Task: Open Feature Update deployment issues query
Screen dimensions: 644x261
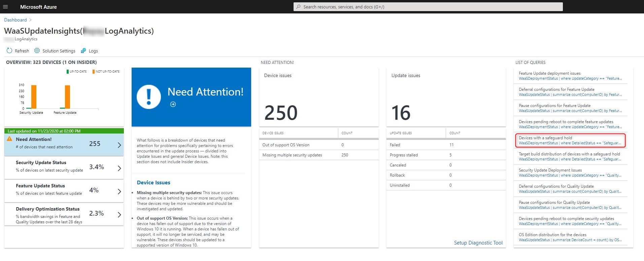Action: 570,76
